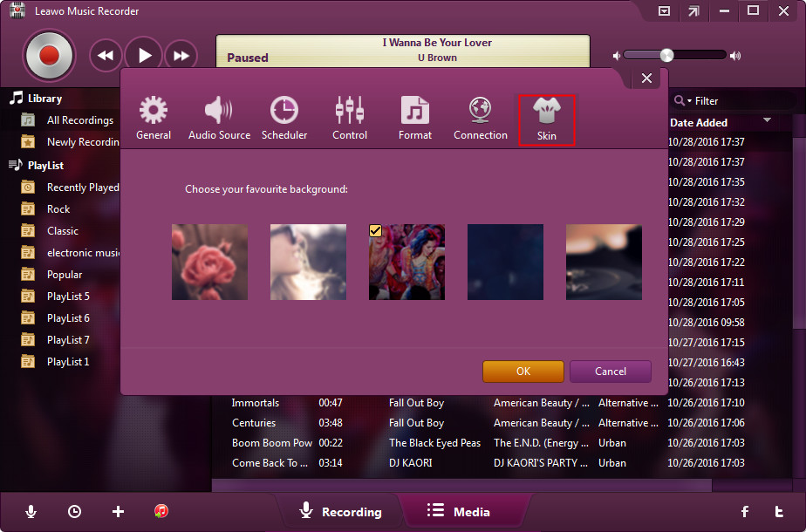Open the title bar dropdown menu icon

[664, 11]
